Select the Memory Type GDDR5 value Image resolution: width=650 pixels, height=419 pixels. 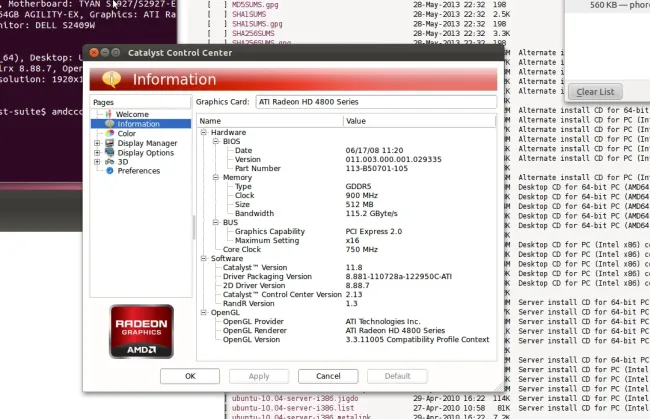tap(358, 186)
